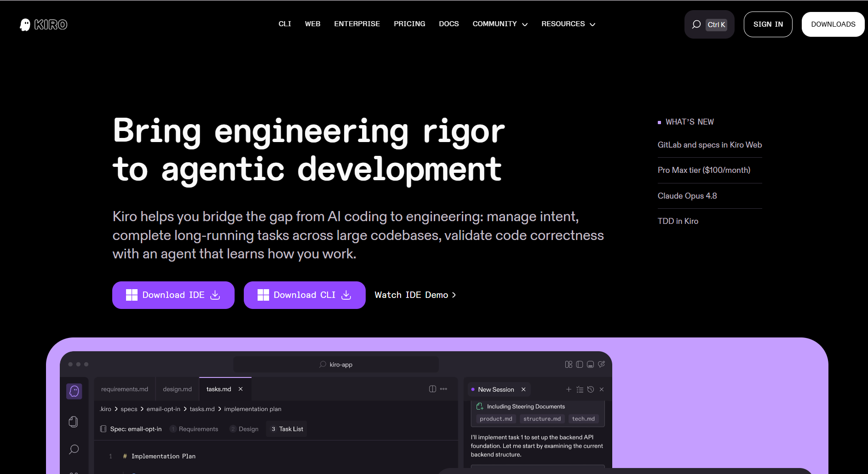Click the structure.md steering chip

[542, 419]
